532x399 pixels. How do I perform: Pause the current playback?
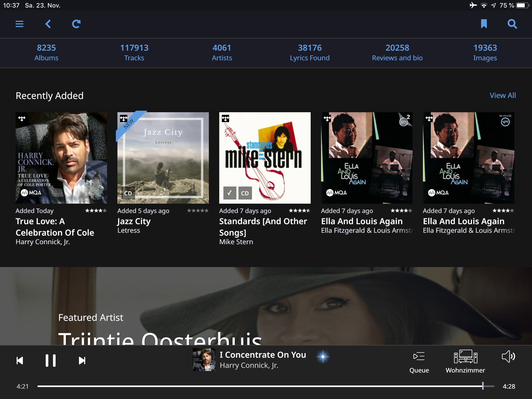coord(51,361)
